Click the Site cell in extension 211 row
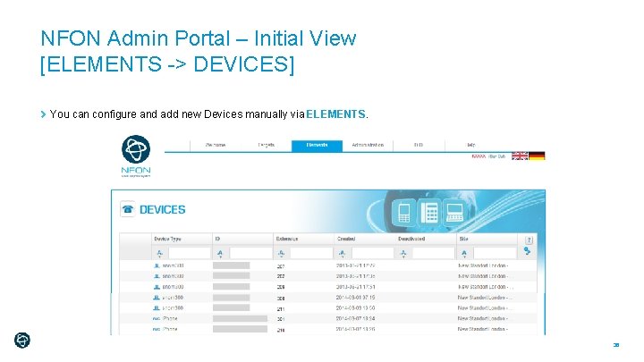Image resolution: width=644 pixels, height=362 pixels. 485,307
